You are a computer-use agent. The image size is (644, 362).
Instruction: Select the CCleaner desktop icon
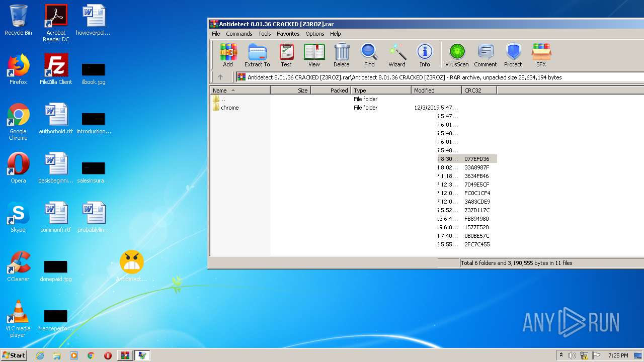tap(18, 266)
